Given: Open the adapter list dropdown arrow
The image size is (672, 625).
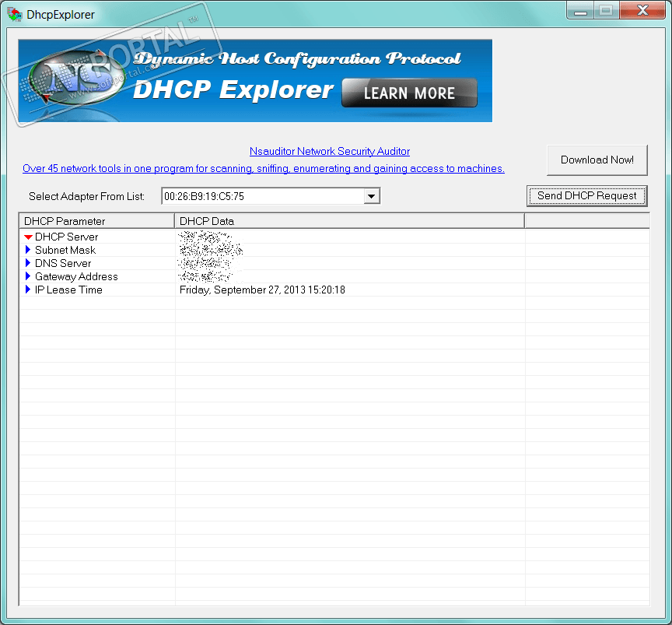Looking at the screenshot, I should click(x=372, y=196).
